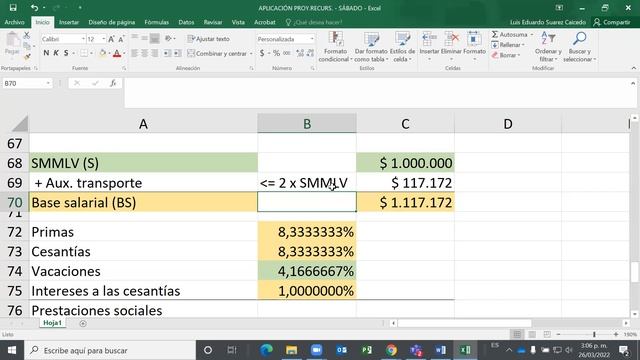640x360 pixels.
Task: Align the cell text to the right
Action: tap(155, 53)
